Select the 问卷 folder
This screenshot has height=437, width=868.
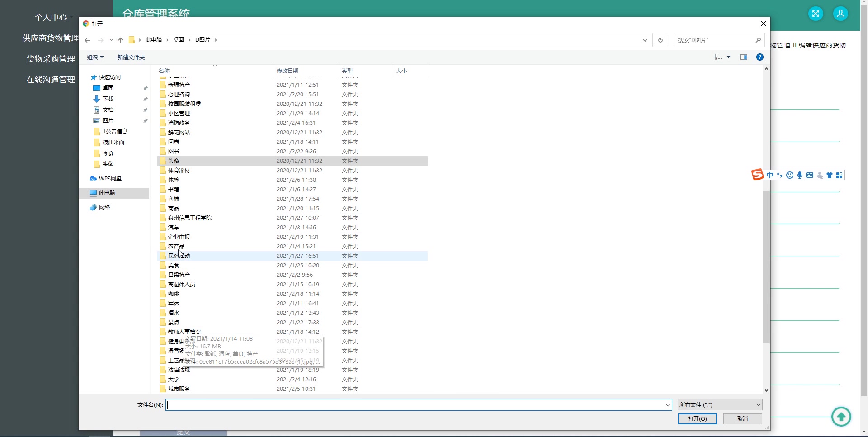[292, 142]
